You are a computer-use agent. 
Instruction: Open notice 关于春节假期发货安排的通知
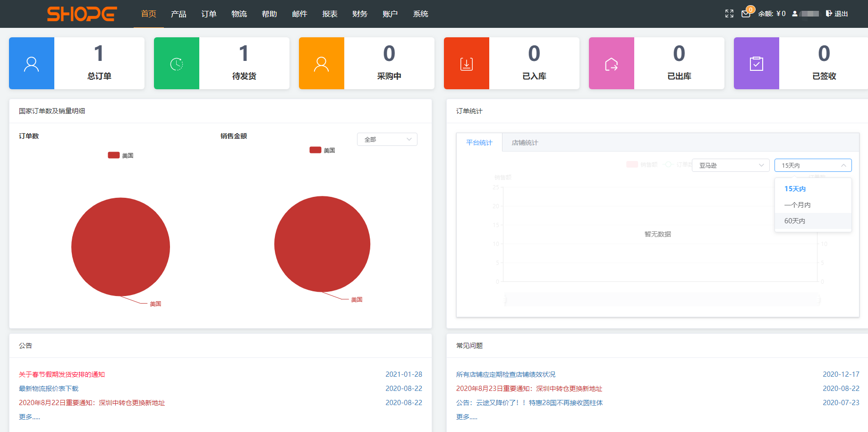point(62,374)
